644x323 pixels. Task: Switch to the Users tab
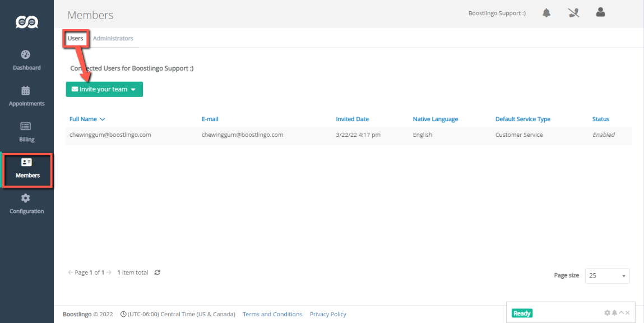[75, 38]
